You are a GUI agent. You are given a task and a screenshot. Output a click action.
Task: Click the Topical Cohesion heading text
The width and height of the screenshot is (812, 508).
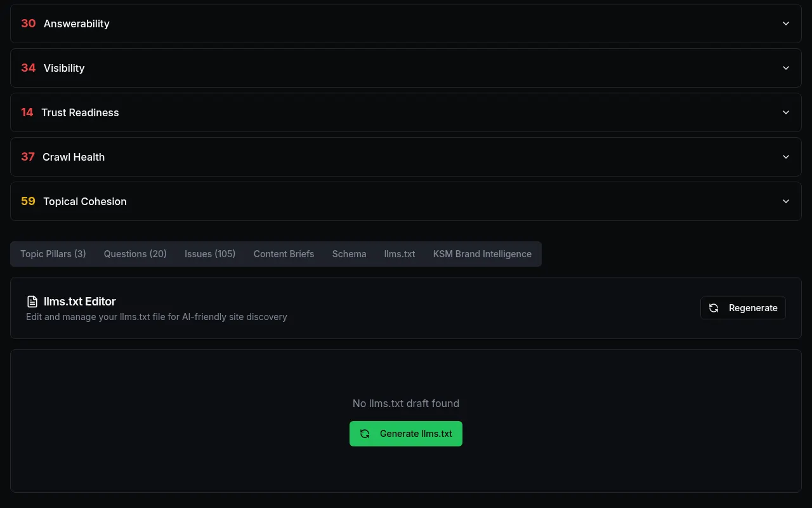pyautogui.click(x=85, y=201)
